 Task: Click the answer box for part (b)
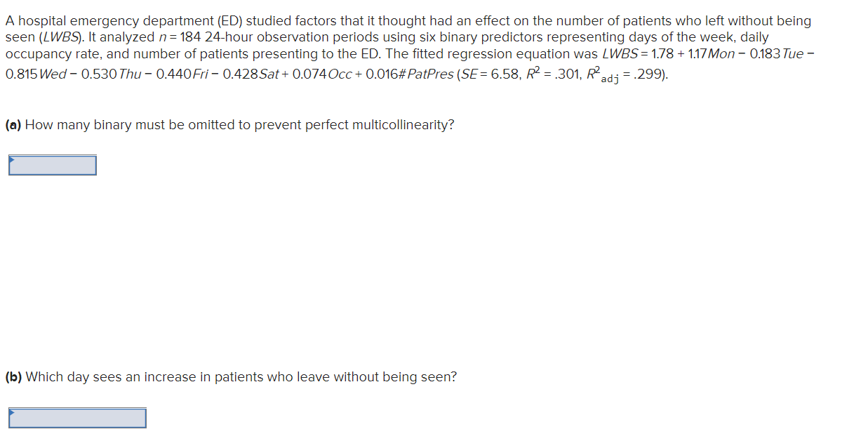pos(77,417)
